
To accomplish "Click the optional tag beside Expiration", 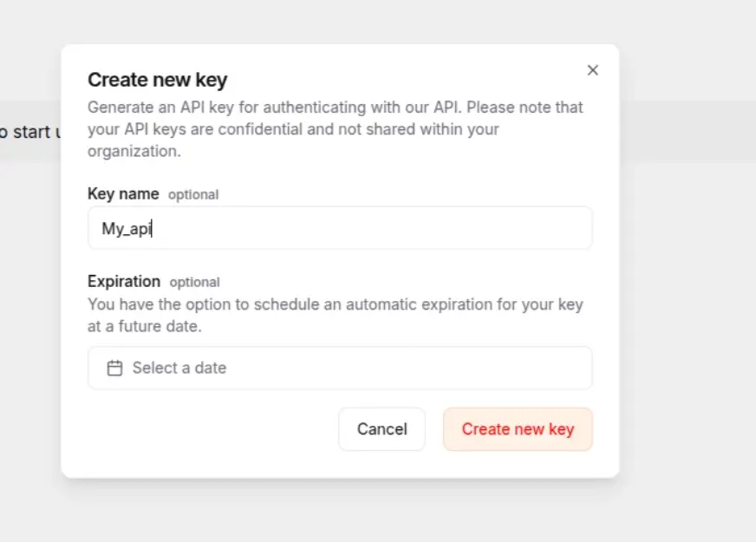I will click(x=194, y=283).
